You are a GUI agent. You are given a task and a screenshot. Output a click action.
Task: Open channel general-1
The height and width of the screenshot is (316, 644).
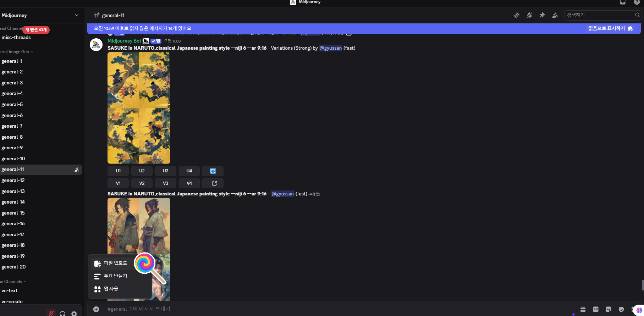point(12,61)
